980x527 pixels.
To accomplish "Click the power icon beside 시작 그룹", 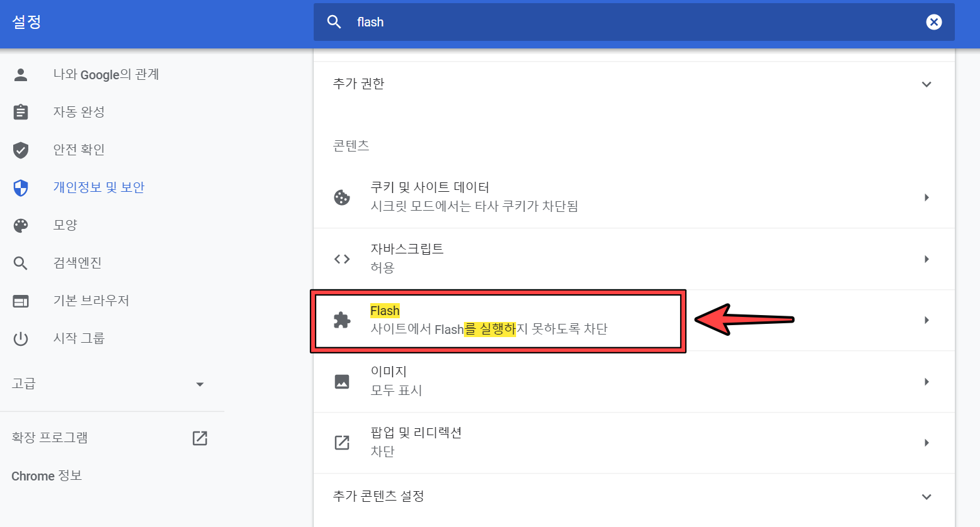I will 21,338.
